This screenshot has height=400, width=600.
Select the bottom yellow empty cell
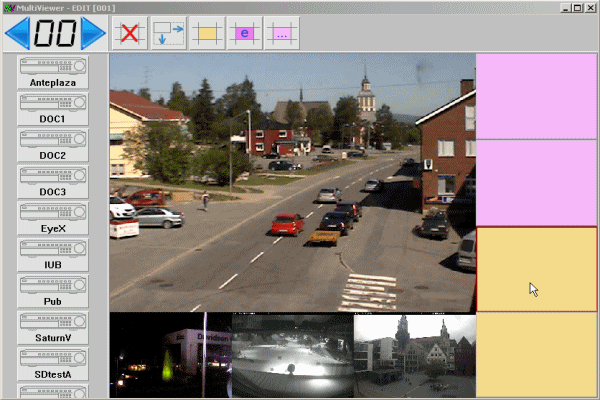click(536, 355)
